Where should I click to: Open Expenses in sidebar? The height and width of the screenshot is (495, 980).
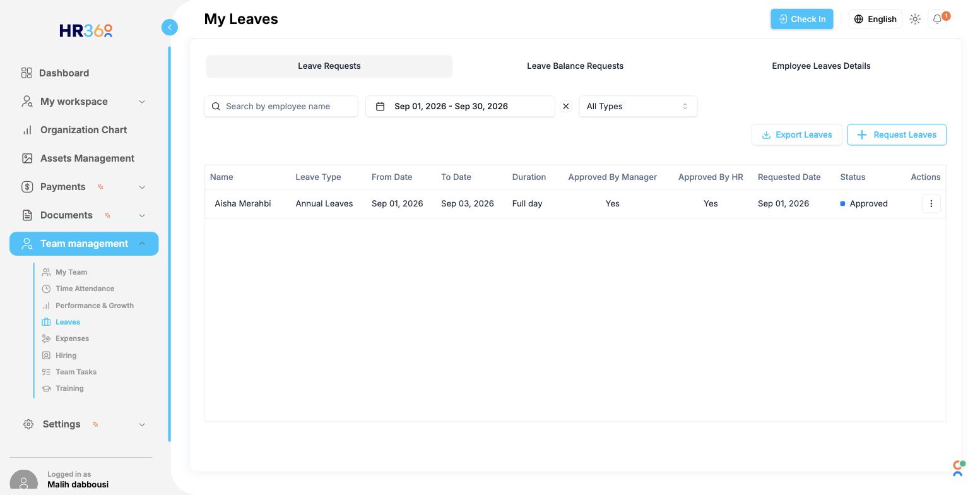(x=72, y=338)
